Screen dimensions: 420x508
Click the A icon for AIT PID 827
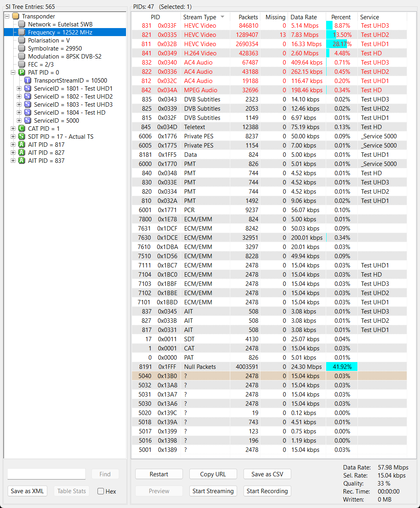point(22,153)
